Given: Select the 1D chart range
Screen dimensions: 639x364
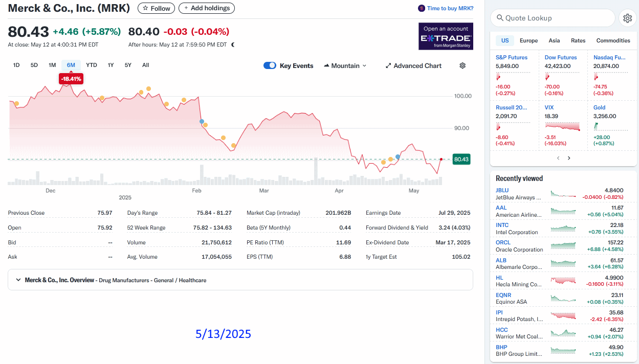Looking at the screenshot, I should 16,65.
